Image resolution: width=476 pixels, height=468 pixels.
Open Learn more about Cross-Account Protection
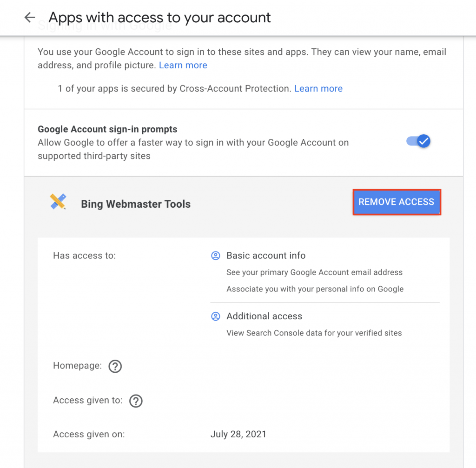(x=318, y=88)
